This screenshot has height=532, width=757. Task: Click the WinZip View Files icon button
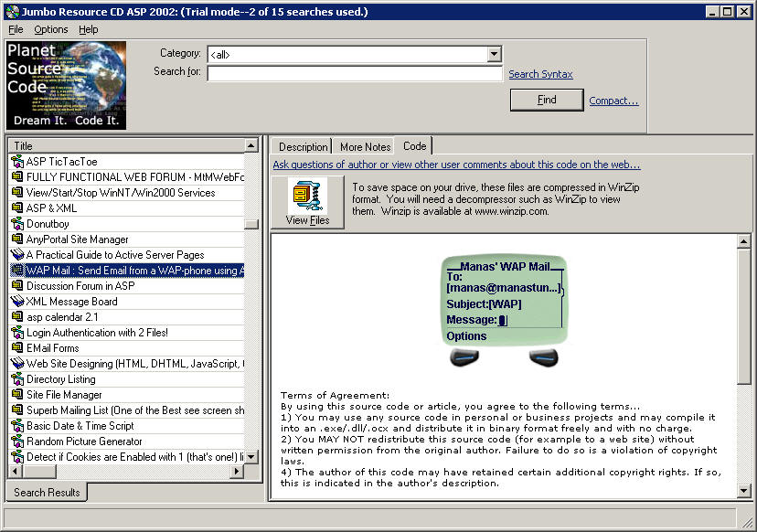pyautogui.click(x=307, y=202)
